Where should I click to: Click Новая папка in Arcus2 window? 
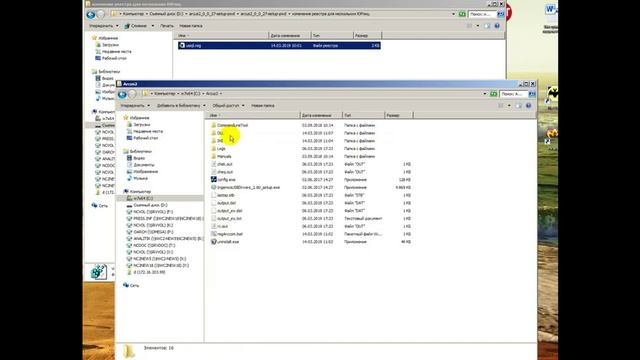coord(263,106)
